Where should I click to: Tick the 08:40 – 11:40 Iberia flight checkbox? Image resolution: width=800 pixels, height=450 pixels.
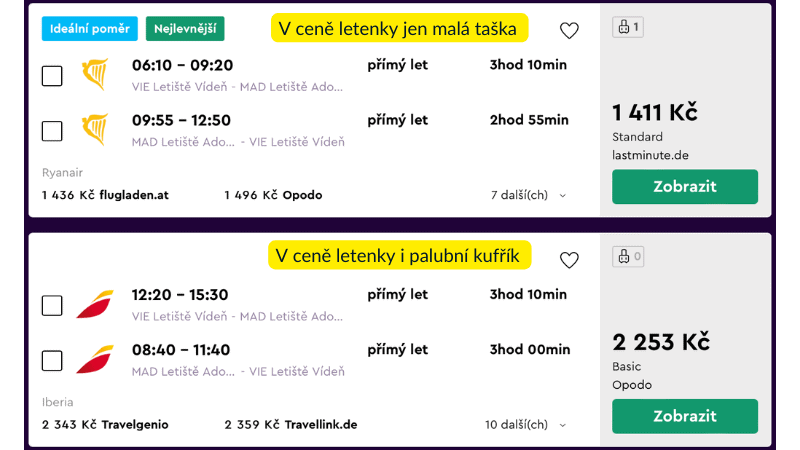pos(52,361)
